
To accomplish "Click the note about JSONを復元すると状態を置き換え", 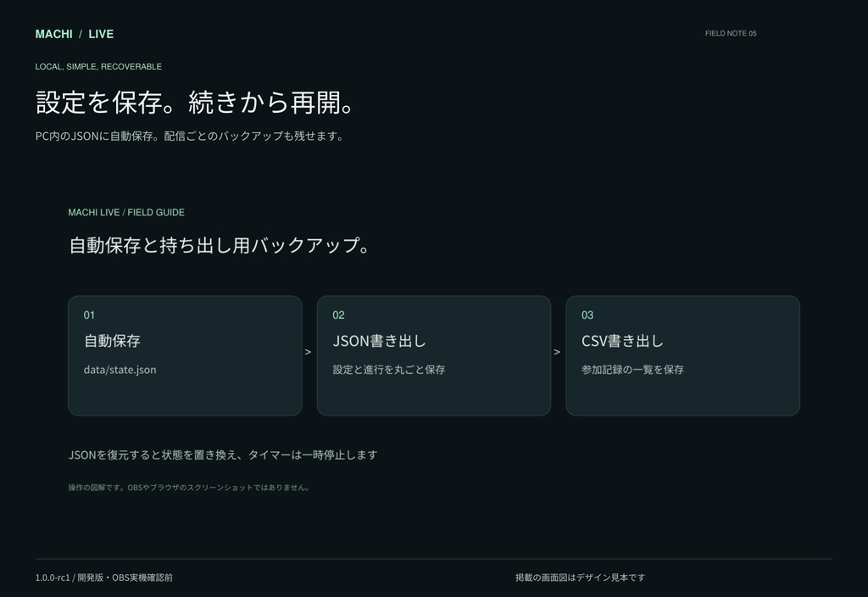I will 223,455.
